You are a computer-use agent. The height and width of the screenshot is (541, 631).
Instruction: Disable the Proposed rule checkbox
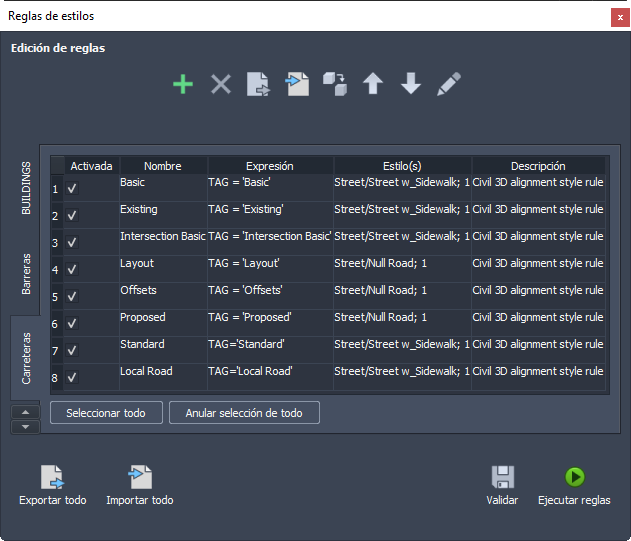[72, 323]
